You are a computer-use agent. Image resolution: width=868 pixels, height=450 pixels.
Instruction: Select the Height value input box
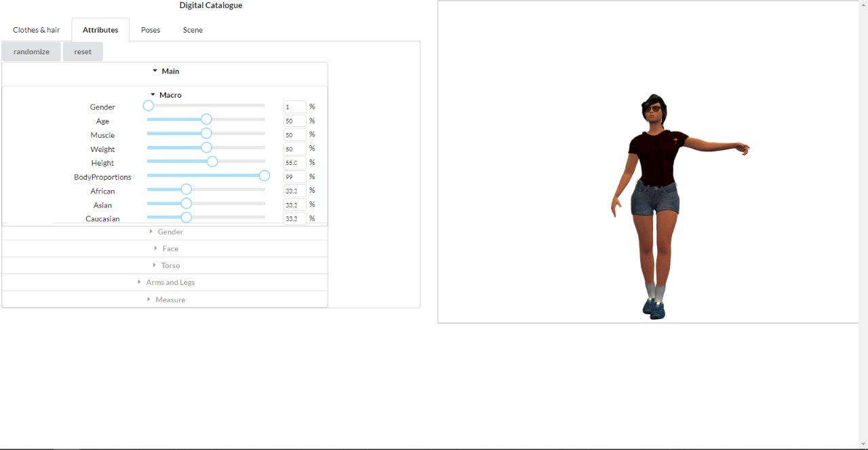click(x=294, y=162)
